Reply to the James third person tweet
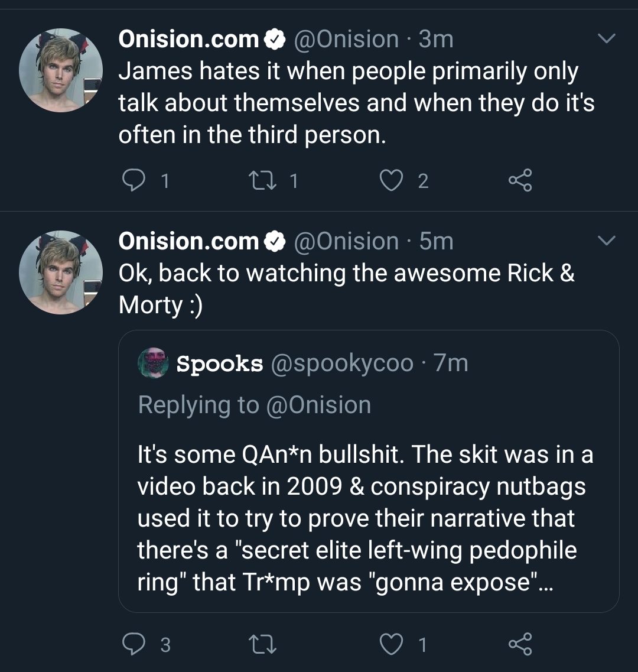 (x=134, y=180)
